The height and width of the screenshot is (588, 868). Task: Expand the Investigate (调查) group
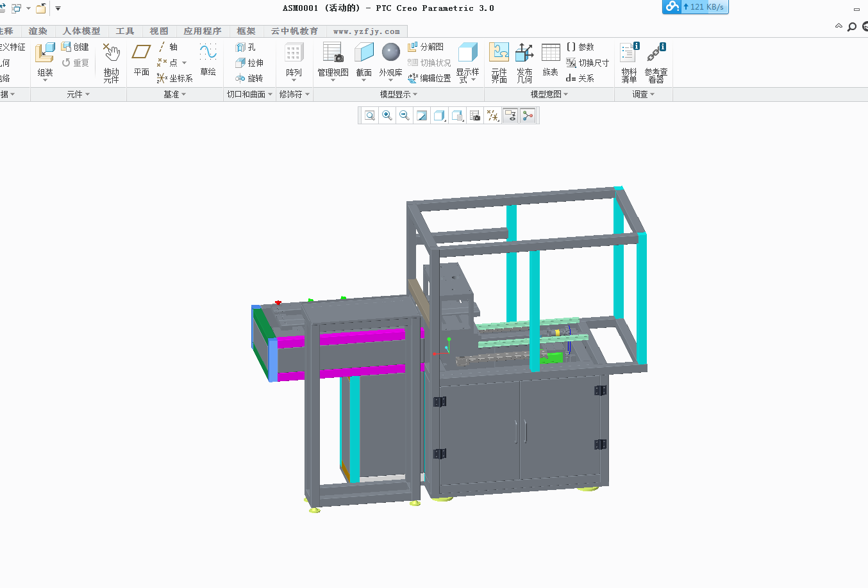pos(644,94)
